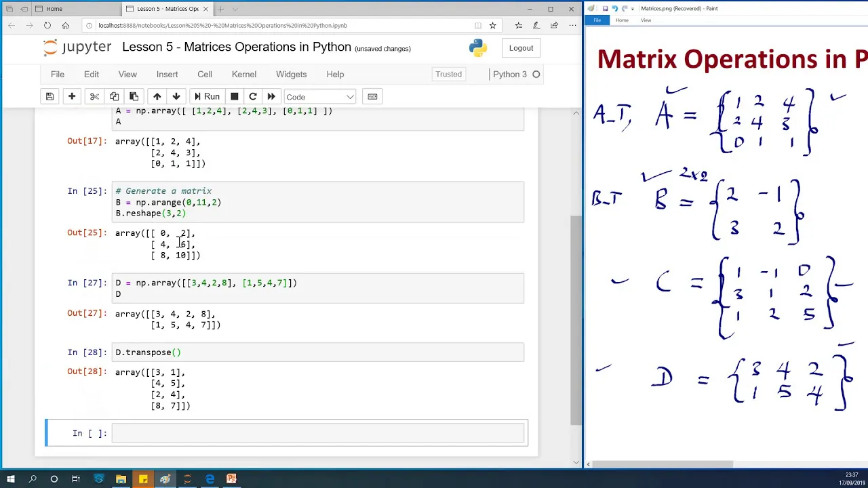Move selected cell up
This screenshot has width=868, height=488.
157,96
